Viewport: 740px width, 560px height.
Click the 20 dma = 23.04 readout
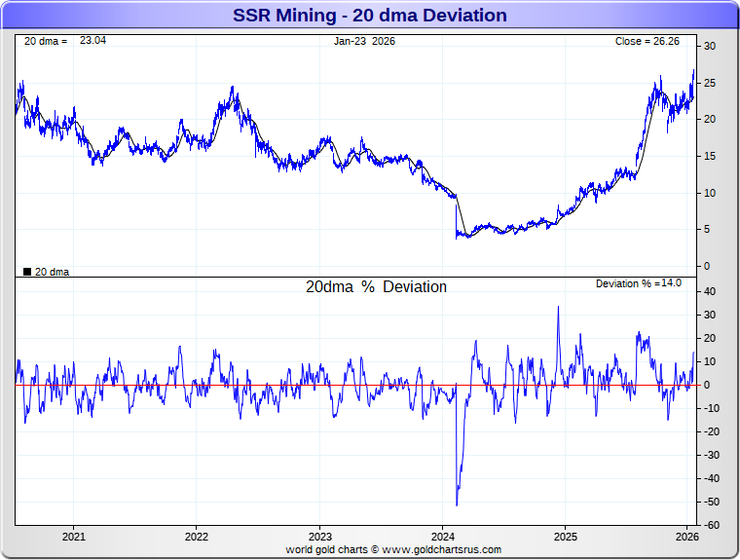pyautogui.click(x=65, y=41)
